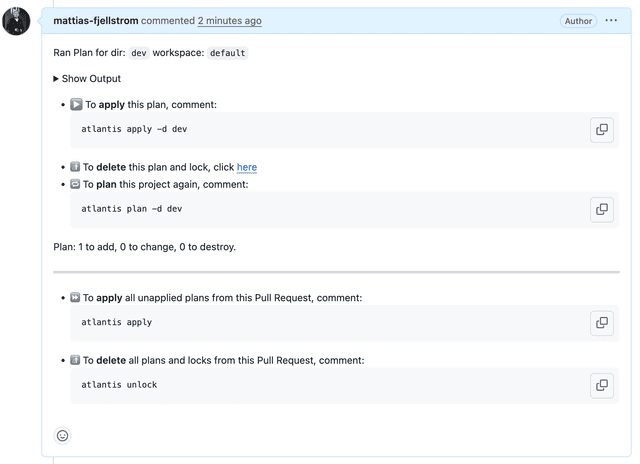The width and height of the screenshot is (640, 464).
Task: Open mattias-fjellstrom profile link
Action: (96, 20)
